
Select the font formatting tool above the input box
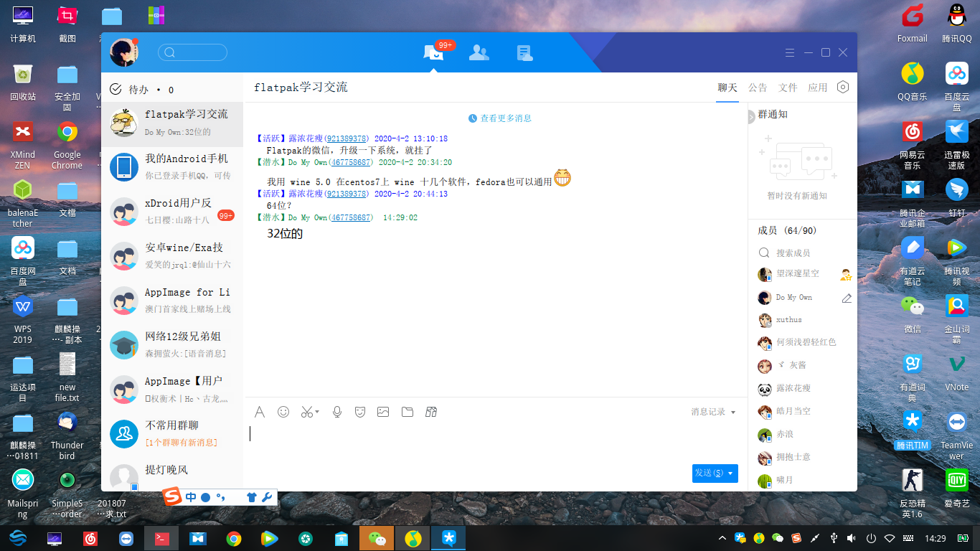coord(260,412)
